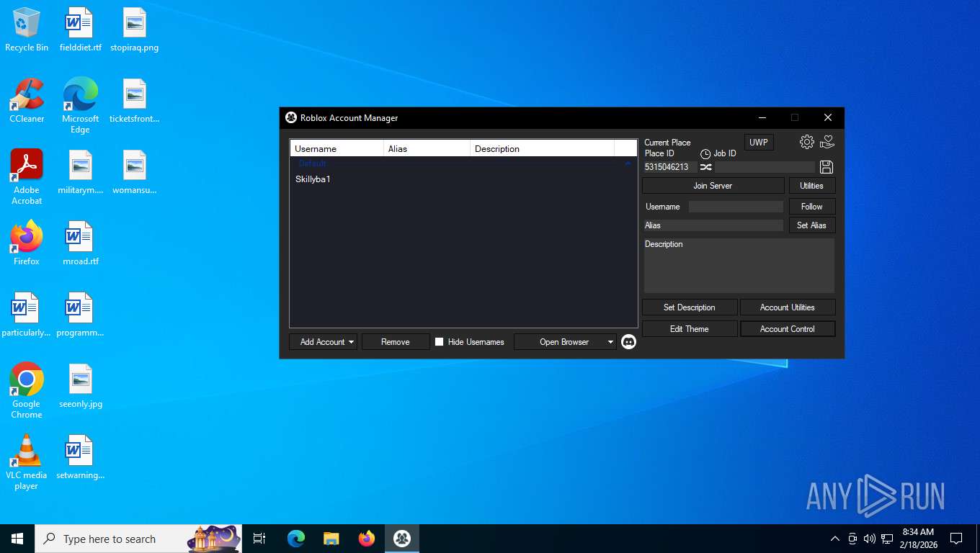Open the Google Chrome desktop shortcut
This screenshot has height=553, width=980.
coord(27,391)
